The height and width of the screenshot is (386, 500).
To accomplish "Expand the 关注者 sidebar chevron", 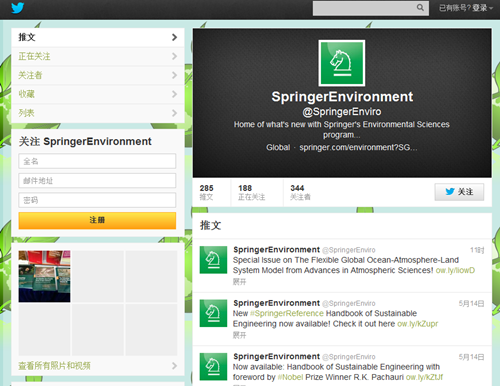I will click(x=174, y=75).
